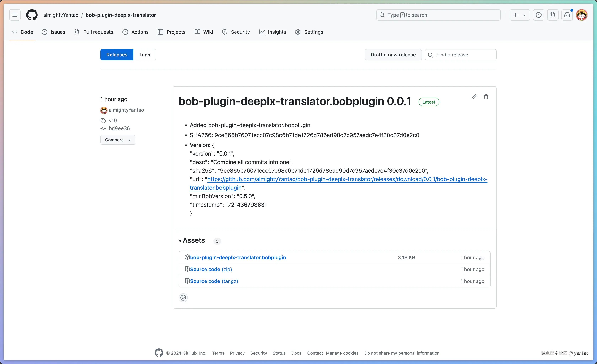Switch to the Tags tab
The height and width of the screenshot is (364, 597).
click(145, 55)
